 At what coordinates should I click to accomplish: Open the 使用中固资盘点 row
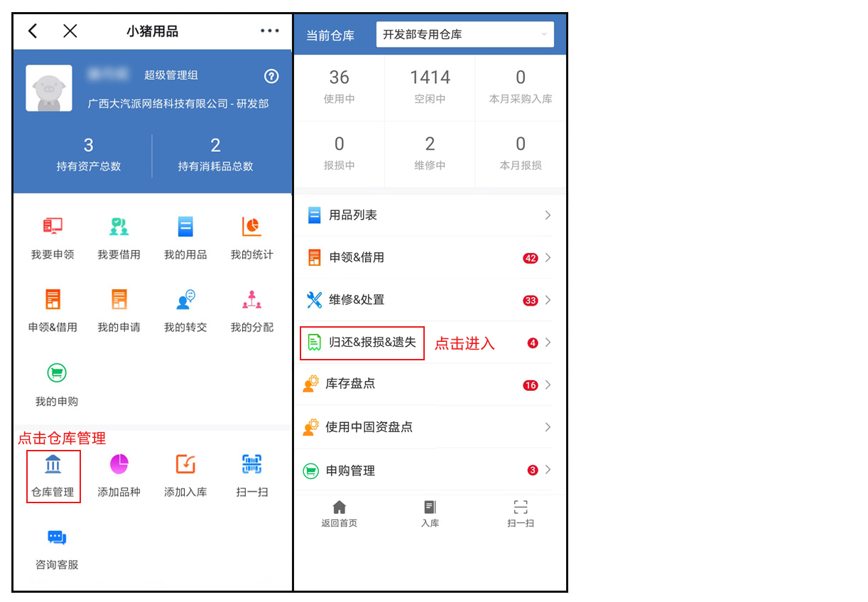[x=430, y=427]
